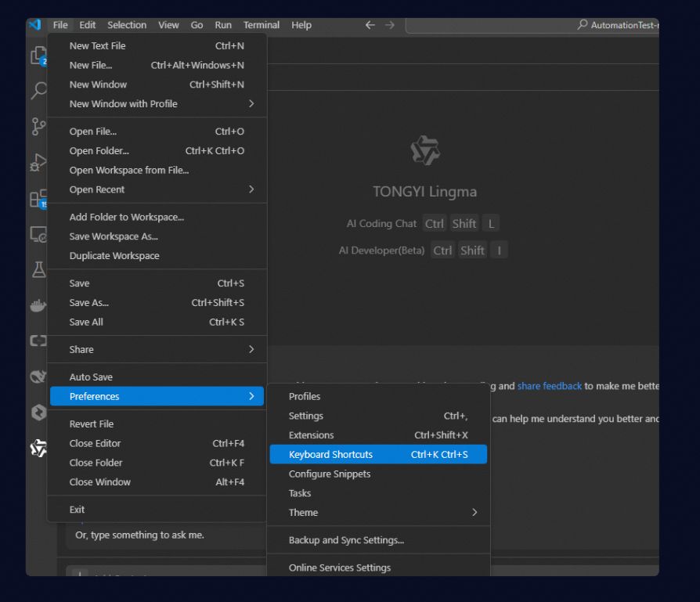
Task: Choose Close Window
Action: coord(157,482)
